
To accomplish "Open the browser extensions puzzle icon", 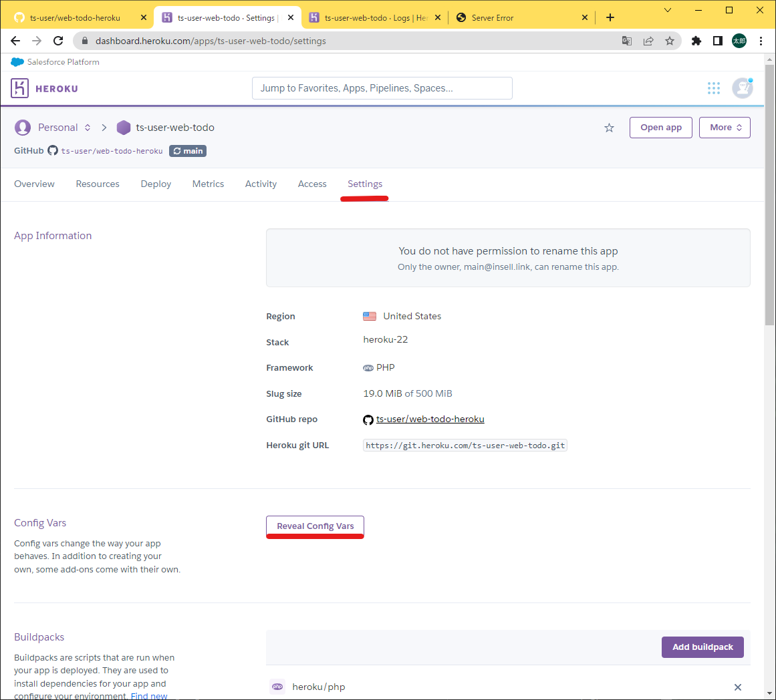I will pyautogui.click(x=696, y=41).
